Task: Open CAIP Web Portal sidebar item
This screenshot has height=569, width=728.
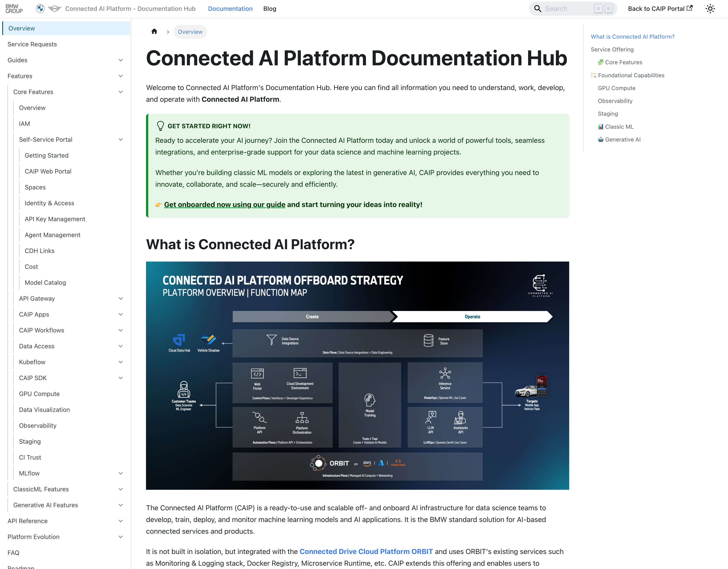Action: tap(48, 171)
